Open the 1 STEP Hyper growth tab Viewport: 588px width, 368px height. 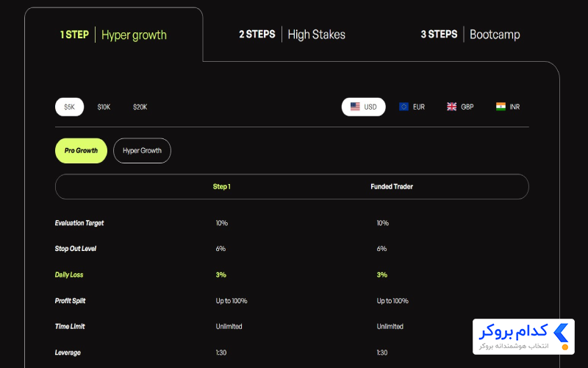click(113, 35)
